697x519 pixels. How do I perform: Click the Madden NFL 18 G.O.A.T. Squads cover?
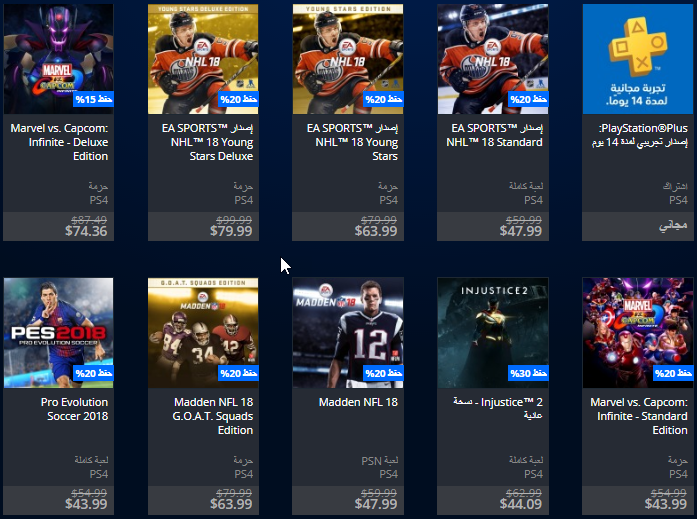[x=203, y=333]
